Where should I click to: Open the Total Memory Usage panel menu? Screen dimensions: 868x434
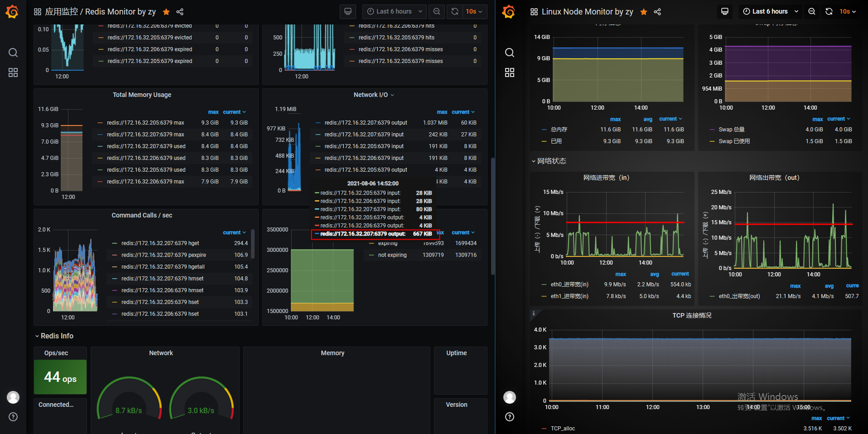142,95
